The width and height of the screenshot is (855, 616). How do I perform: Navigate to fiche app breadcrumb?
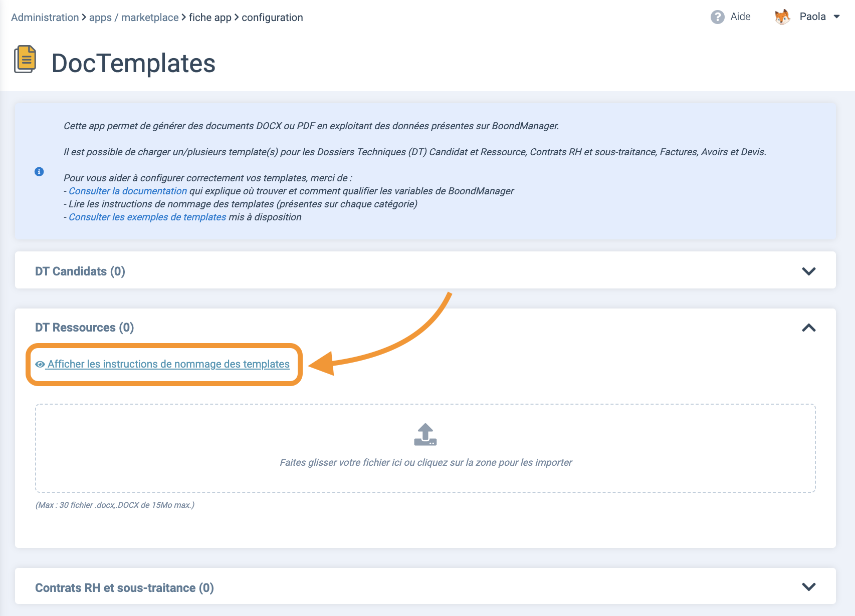click(210, 18)
